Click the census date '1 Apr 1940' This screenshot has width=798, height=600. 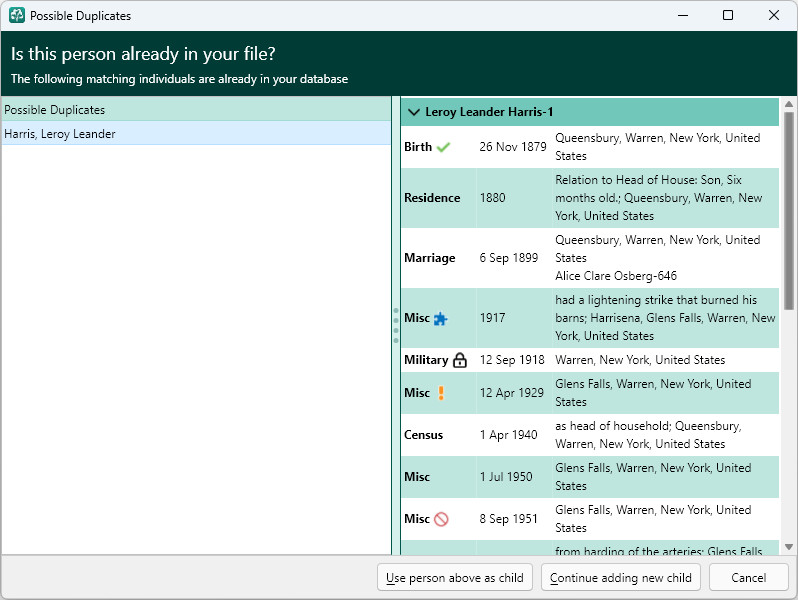pyautogui.click(x=508, y=435)
